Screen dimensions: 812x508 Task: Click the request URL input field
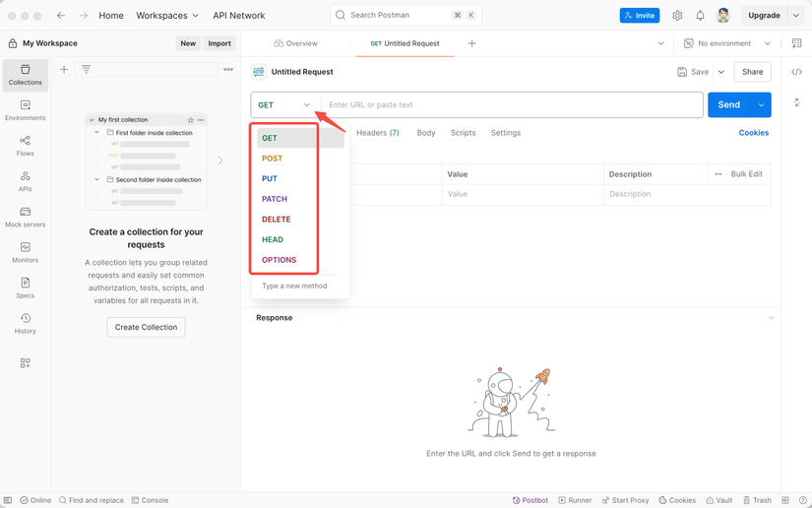(x=512, y=104)
